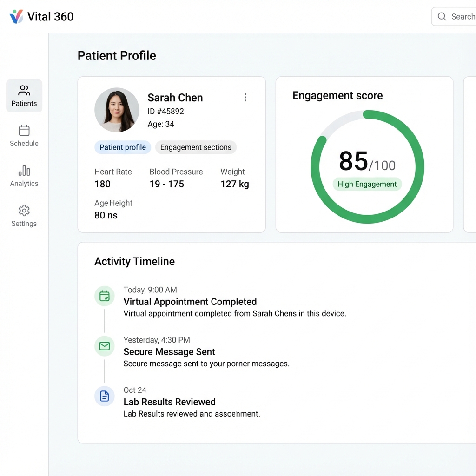Select the Patient profile tab
The image size is (476, 476).
[122, 147]
